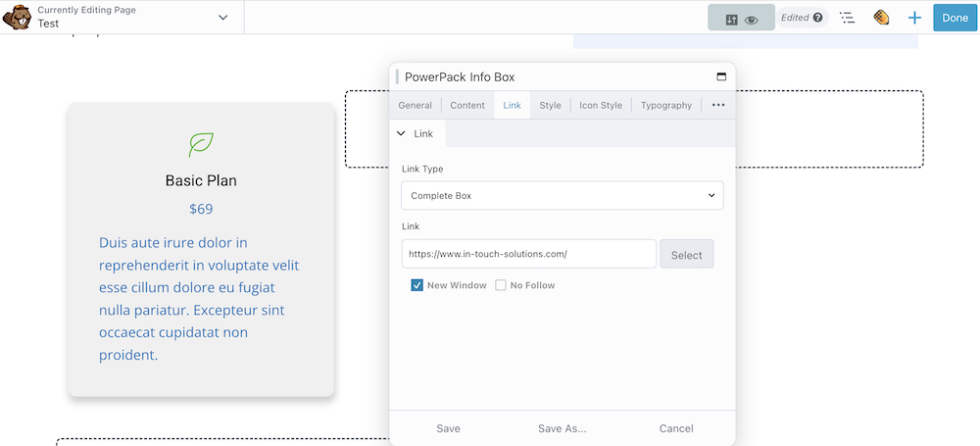980x446 pixels.
Task: Click the $69 price text
Action: 201,209
